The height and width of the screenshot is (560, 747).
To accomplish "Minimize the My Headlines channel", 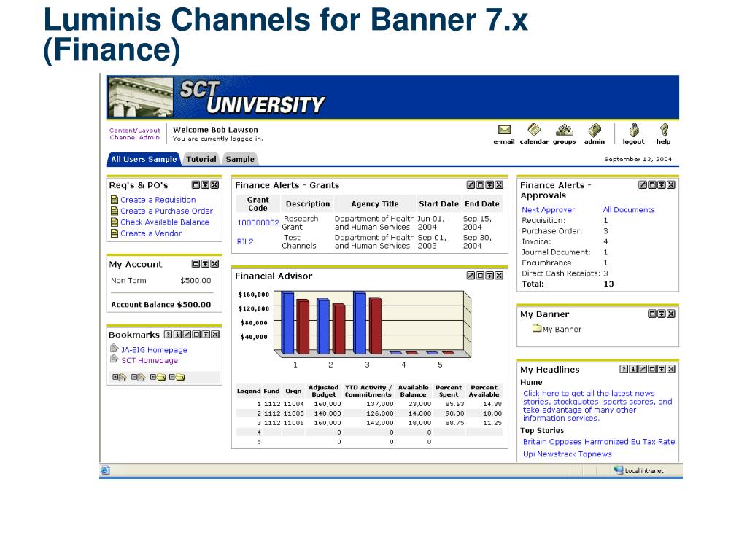I will pyautogui.click(x=661, y=368).
